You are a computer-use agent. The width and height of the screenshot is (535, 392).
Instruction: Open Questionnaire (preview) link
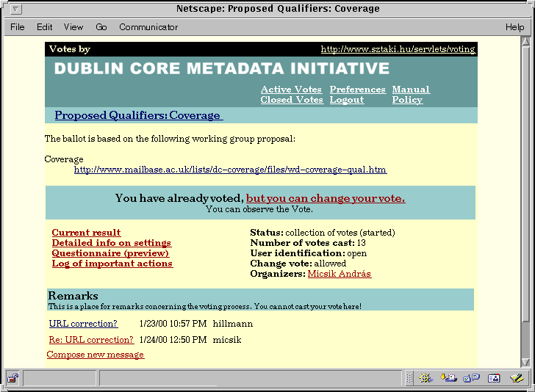pos(110,253)
